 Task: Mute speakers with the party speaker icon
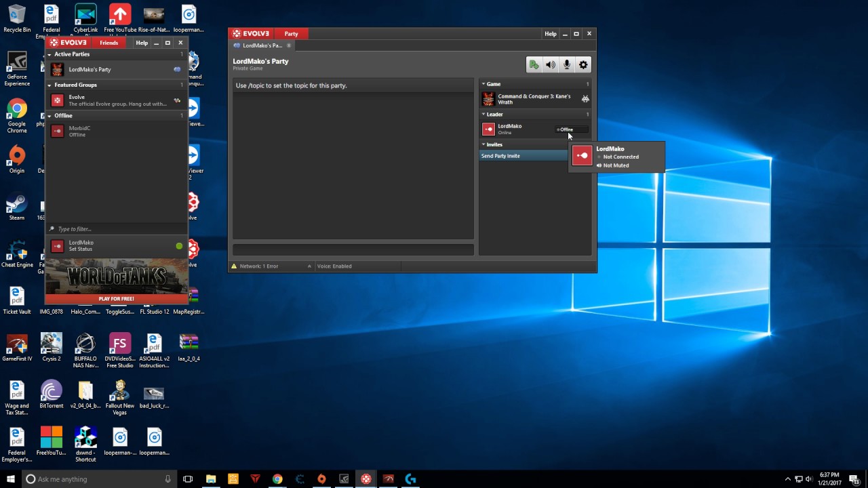tap(551, 65)
